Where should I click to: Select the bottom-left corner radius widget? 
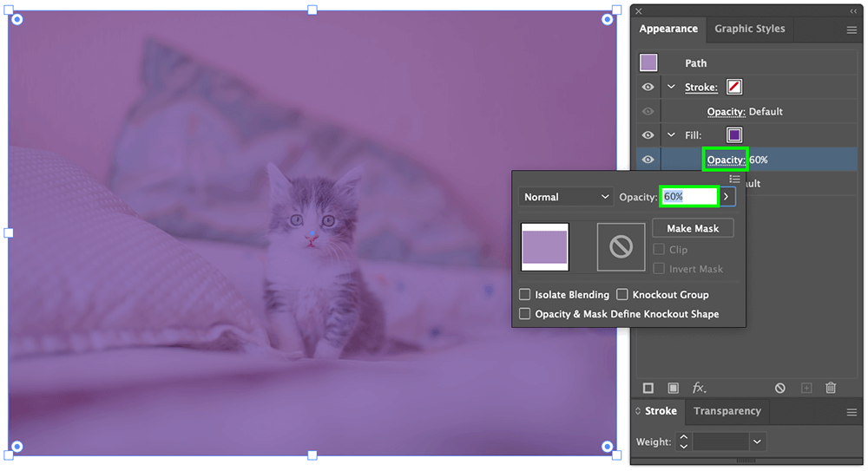pos(17,446)
